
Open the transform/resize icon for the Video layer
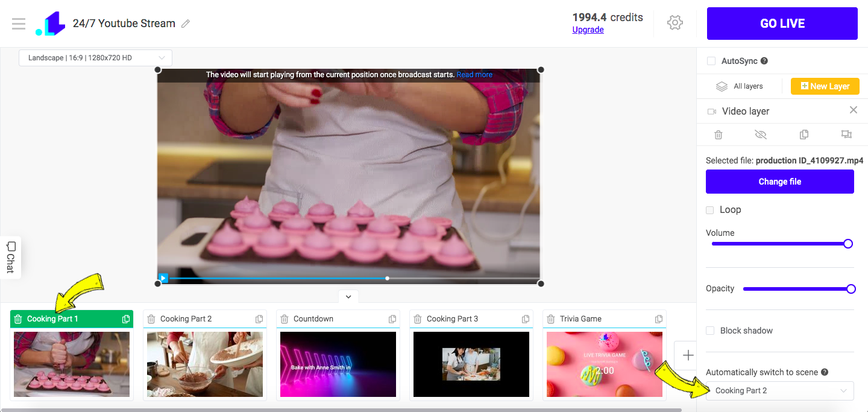coord(846,135)
